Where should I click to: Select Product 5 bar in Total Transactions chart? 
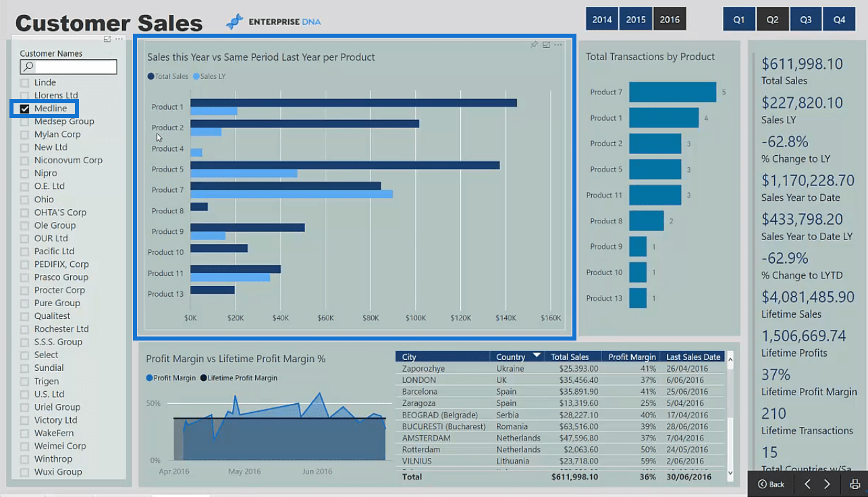coord(655,169)
